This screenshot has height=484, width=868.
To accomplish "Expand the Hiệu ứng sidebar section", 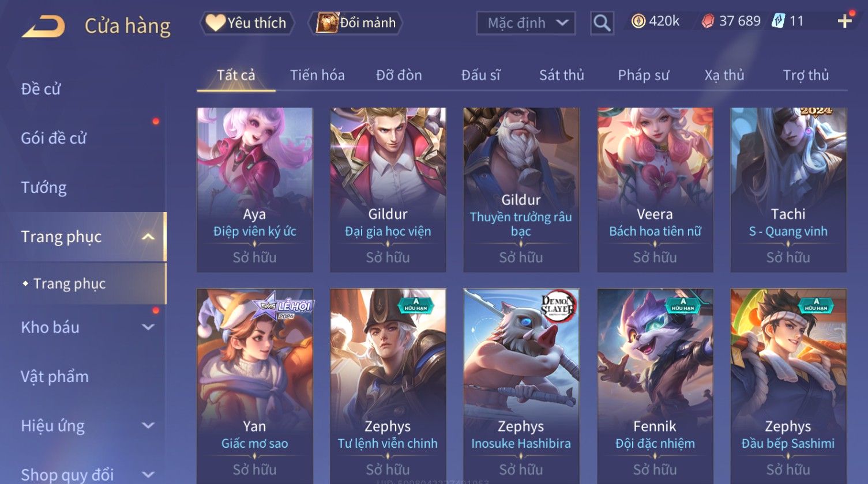I will pyautogui.click(x=148, y=426).
